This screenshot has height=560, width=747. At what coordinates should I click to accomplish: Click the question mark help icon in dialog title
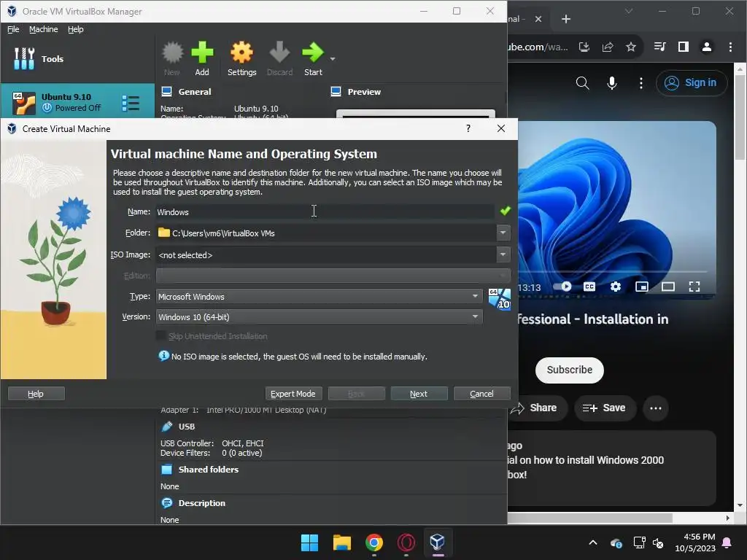(468, 128)
